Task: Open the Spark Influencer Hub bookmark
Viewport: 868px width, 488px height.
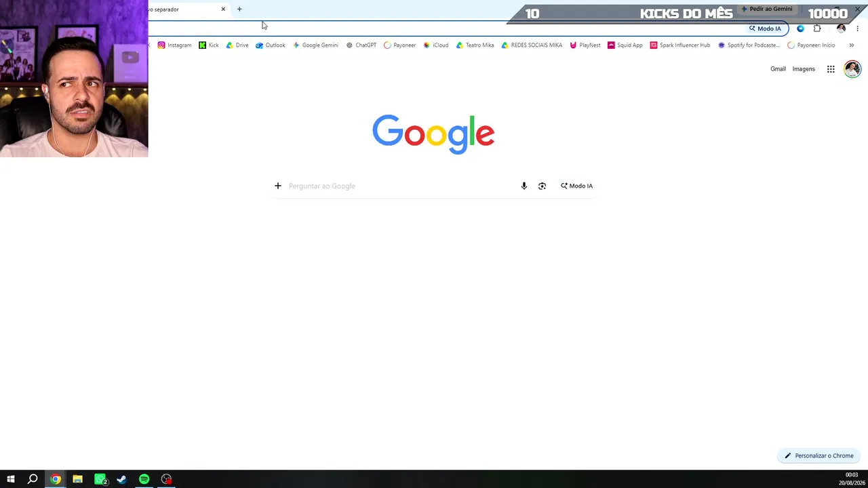Action: coord(679,45)
